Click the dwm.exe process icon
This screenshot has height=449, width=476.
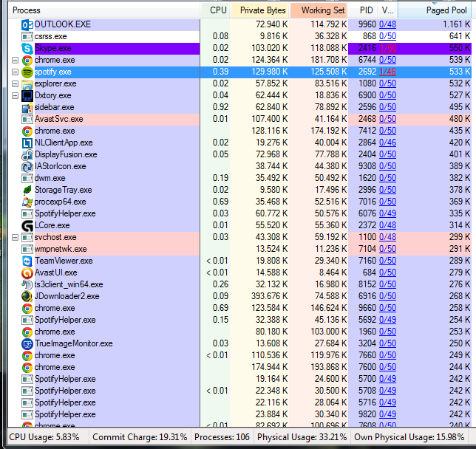[27, 179]
